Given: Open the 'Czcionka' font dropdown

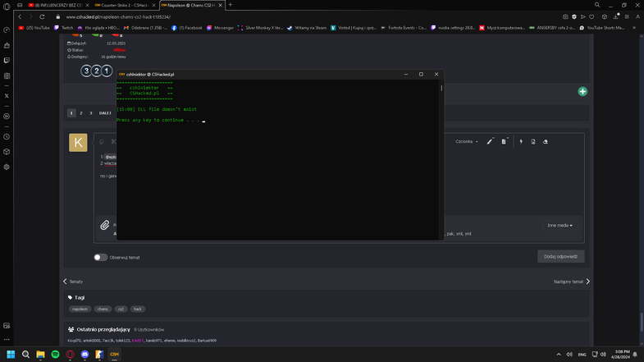Looking at the screenshot, I should click(467, 142).
